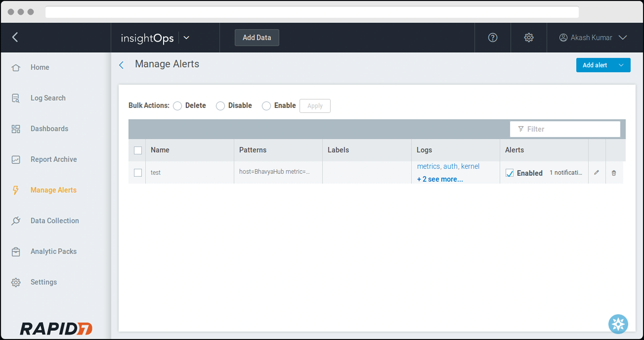Uncheck the Enabled alert checkbox
This screenshot has height=340, width=644.
tap(509, 173)
